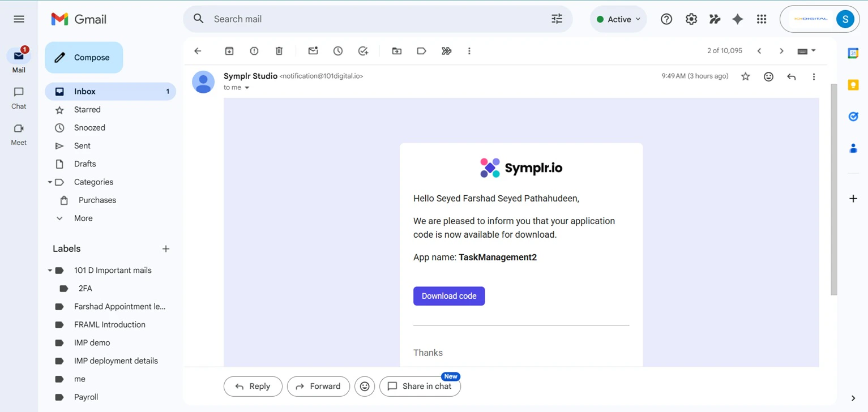Switch to the Meet tab
868x412 pixels.
(x=19, y=135)
